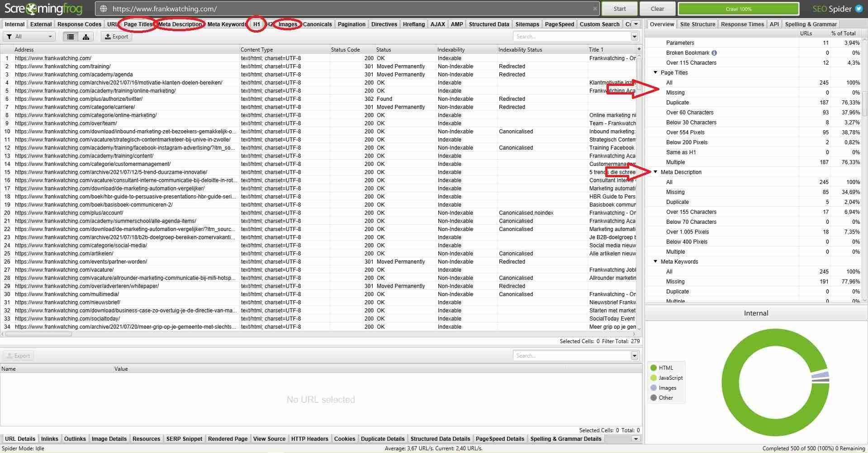Image resolution: width=868 pixels, height=453 pixels.
Task: Clear the URL with the X icon
Action: tap(595, 9)
